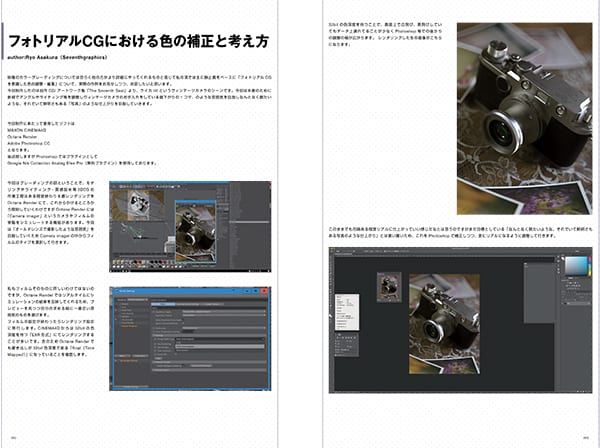This screenshot has width=600, height=448.
Task: Open the Cinema 4D viewport screenshot image
Action: (x=190, y=226)
